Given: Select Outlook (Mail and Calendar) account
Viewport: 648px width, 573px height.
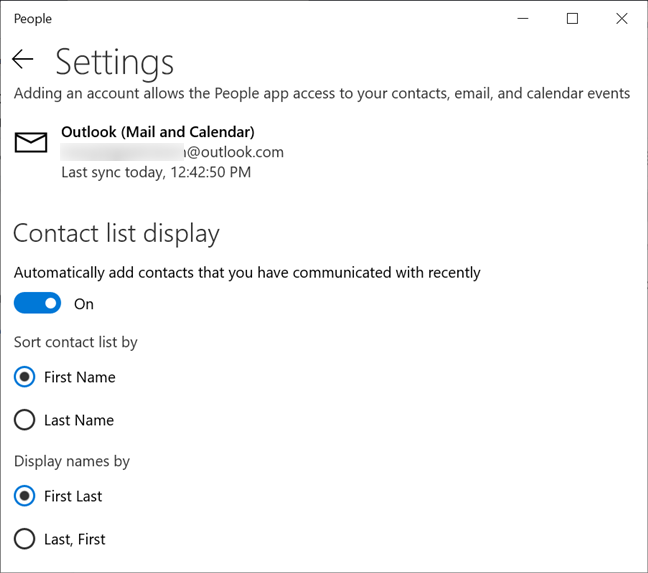Looking at the screenshot, I should [x=157, y=132].
